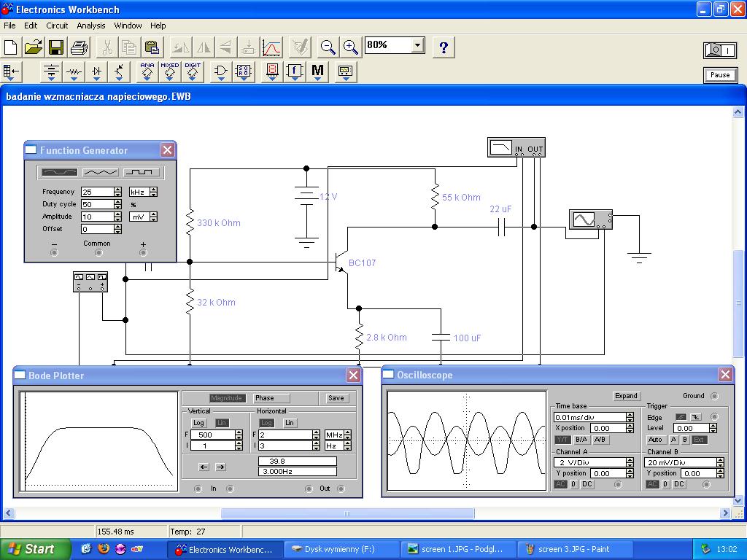Open the Edit menu
747x560 pixels.
(x=31, y=26)
